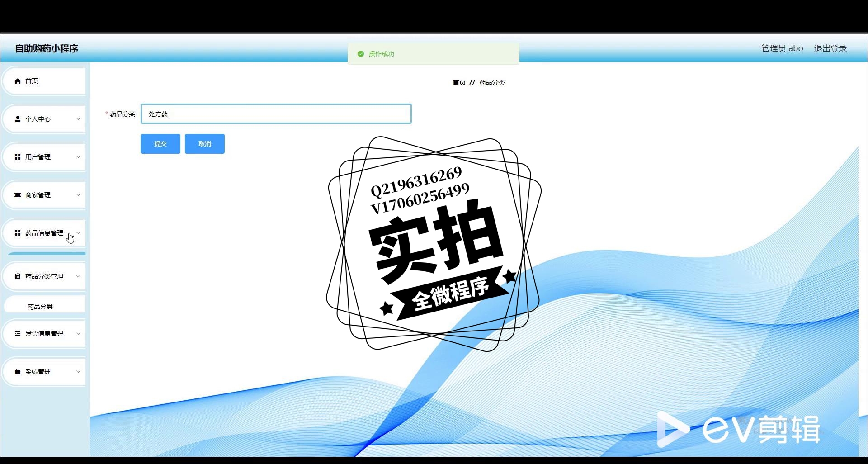Expand the 系统管理 chevron
Image resolution: width=868 pixels, height=464 pixels.
(x=78, y=372)
